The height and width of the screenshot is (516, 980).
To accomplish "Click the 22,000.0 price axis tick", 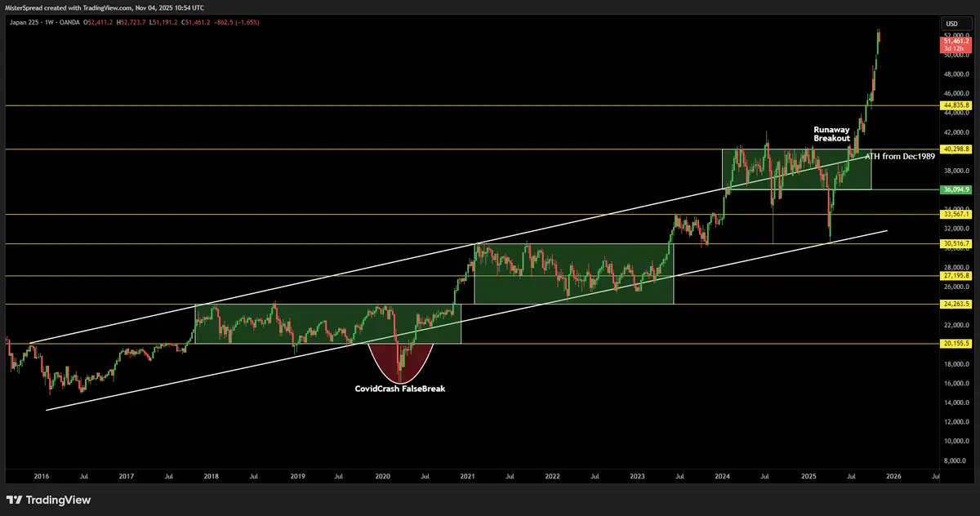I will coord(957,325).
